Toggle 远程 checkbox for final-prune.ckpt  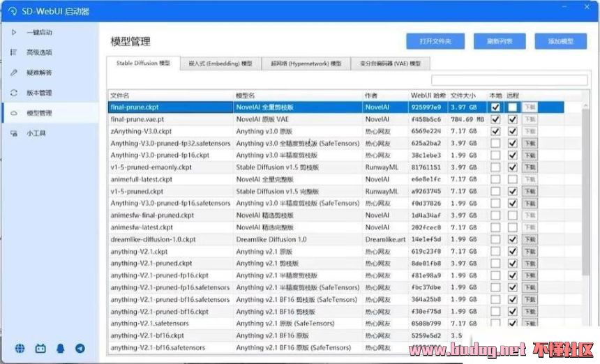[512, 107]
